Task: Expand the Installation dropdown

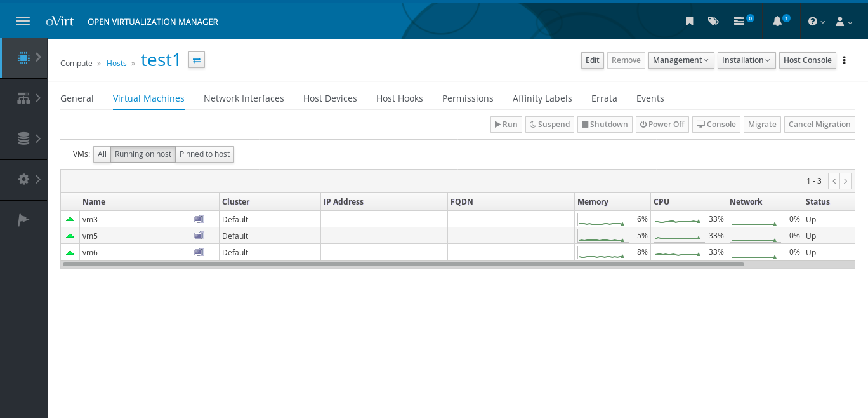Action: (746, 60)
